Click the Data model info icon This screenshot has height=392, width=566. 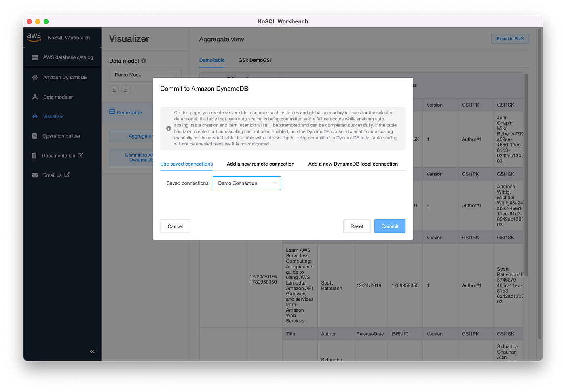tap(144, 61)
